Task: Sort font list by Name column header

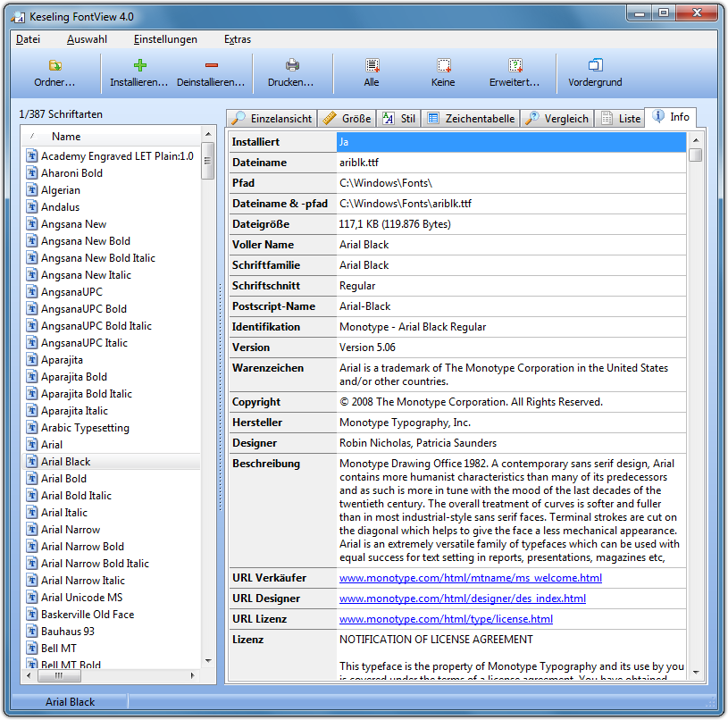Action: coord(66,137)
